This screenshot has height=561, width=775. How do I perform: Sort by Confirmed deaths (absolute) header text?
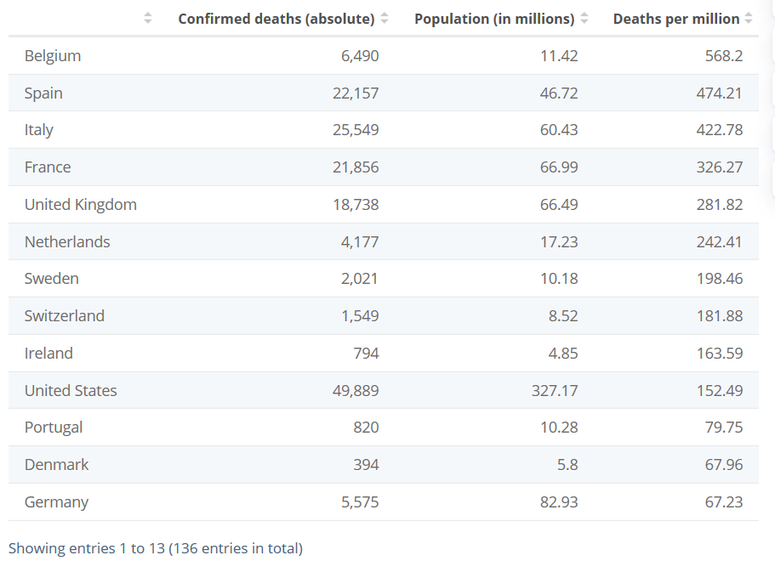tap(276, 19)
